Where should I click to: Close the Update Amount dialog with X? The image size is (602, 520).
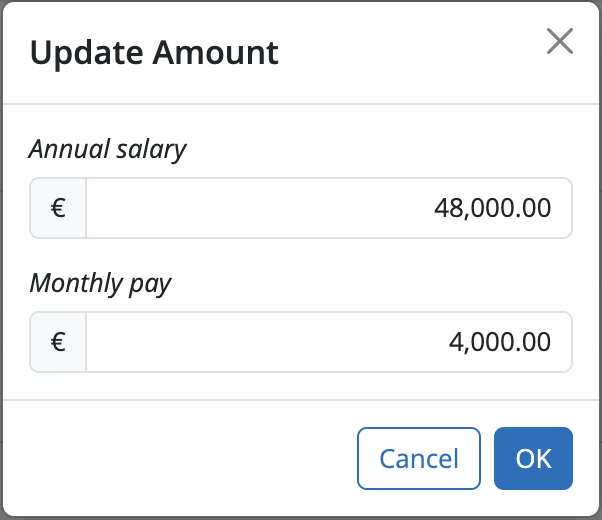[560, 41]
